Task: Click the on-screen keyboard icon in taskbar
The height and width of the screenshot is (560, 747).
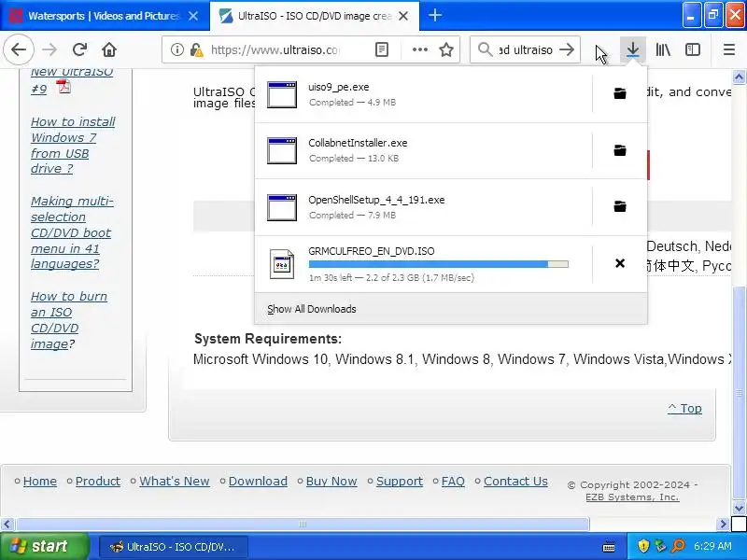Action: [x=609, y=546]
